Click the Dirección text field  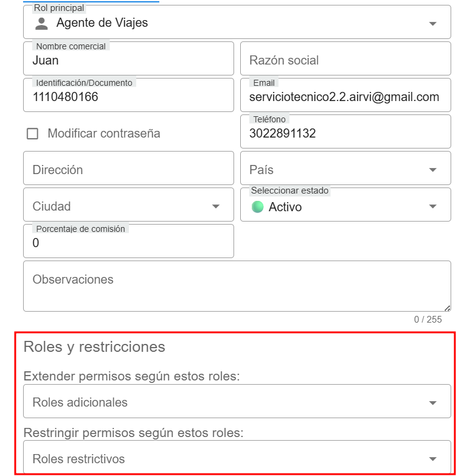click(128, 170)
